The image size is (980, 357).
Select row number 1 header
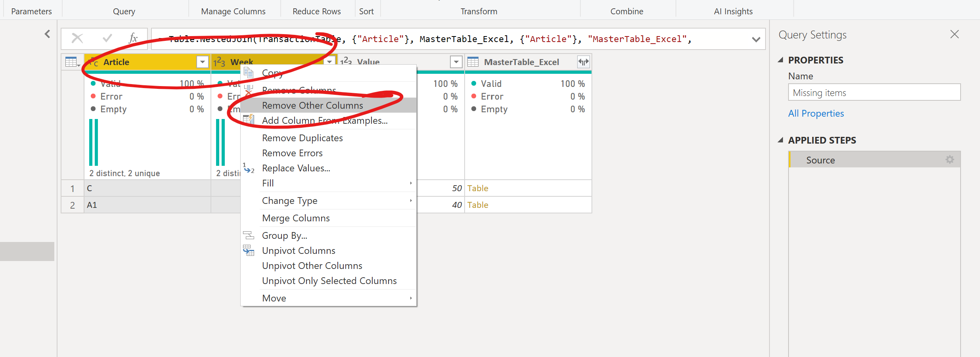point(73,188)
